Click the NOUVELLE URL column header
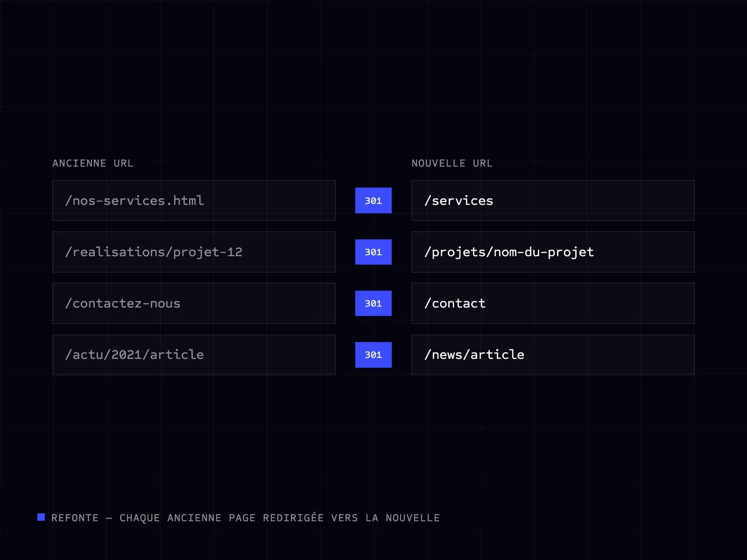Image resolution: width=747 pixels, height=560 pixels. 452,163
